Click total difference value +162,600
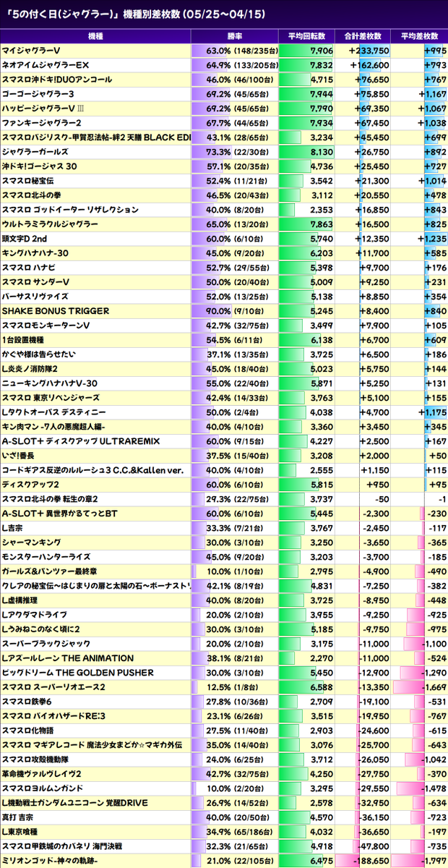The height and width of the screenshot is (868, 448). click(369, 65)
